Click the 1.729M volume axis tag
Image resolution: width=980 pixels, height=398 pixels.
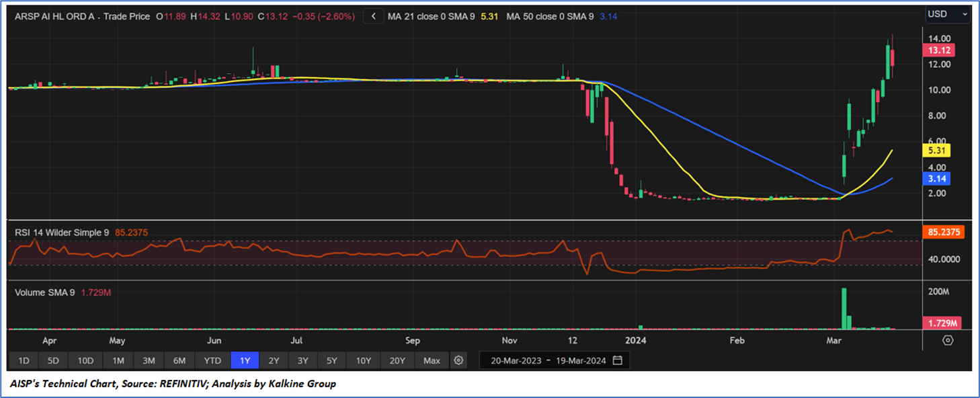coord(942,323)
